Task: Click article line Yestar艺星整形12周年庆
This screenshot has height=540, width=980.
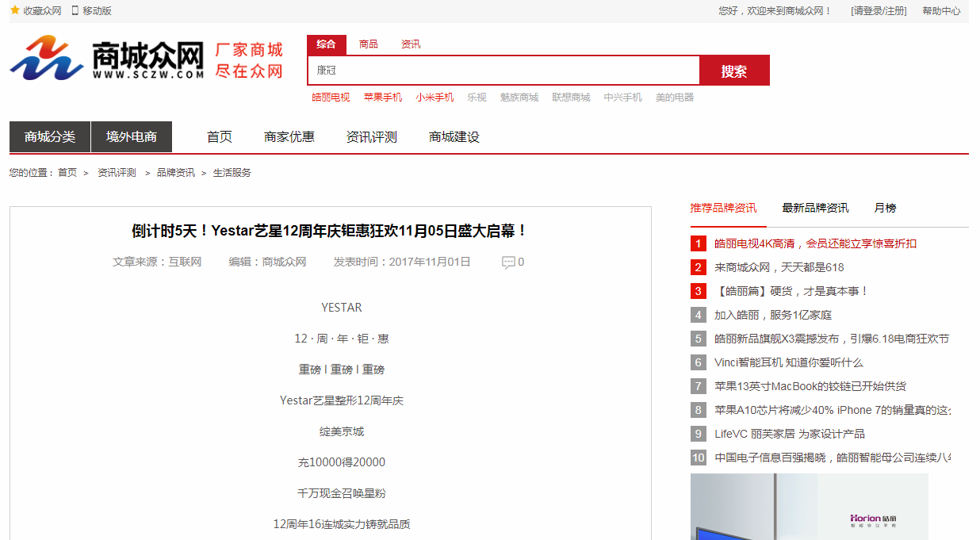Action: (x=342, y=400)
